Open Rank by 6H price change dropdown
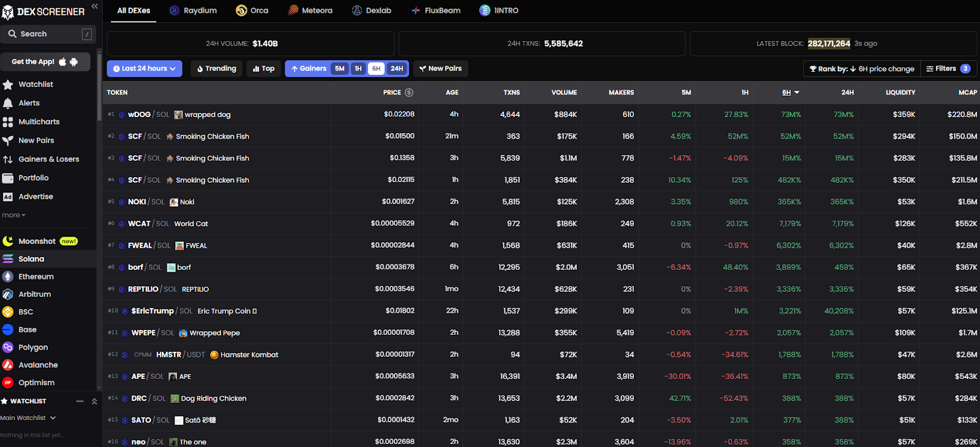This screenshot has width=980, height=447. tap(861, 69)
